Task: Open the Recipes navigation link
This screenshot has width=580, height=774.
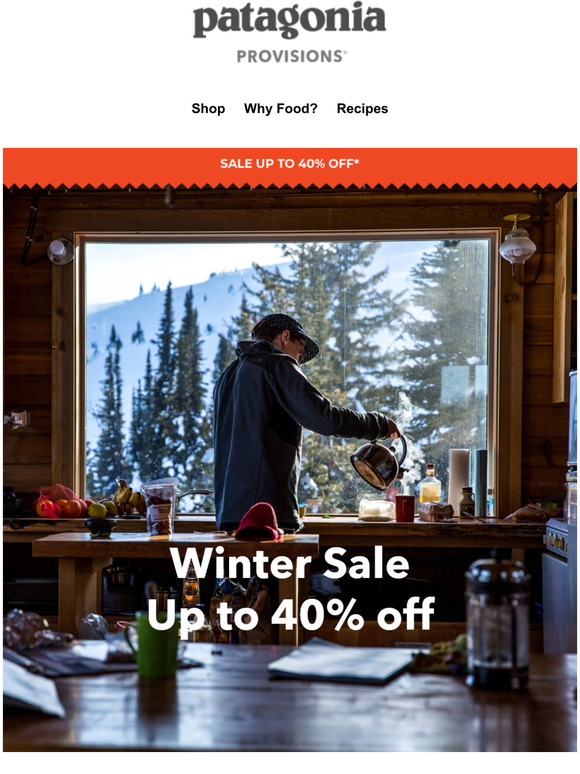Action: point(362,109)
